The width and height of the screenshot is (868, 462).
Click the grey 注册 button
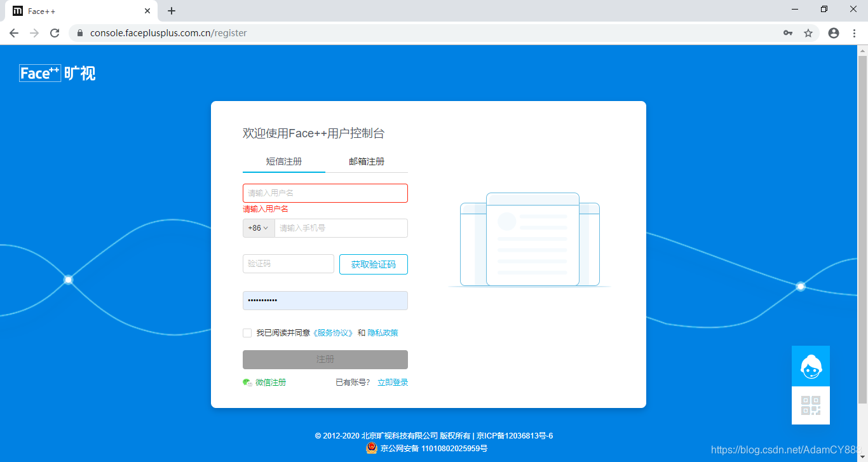[325, 360]
